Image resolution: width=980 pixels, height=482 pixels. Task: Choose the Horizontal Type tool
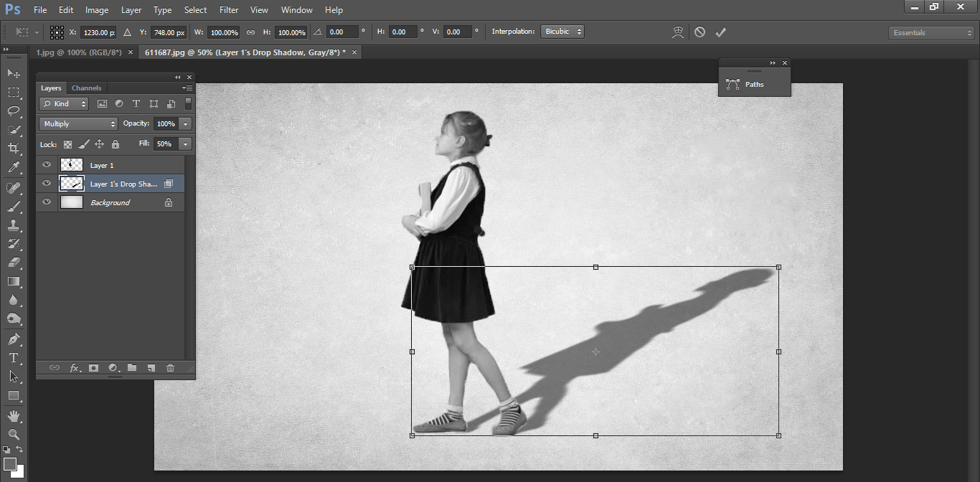(13, 357)
